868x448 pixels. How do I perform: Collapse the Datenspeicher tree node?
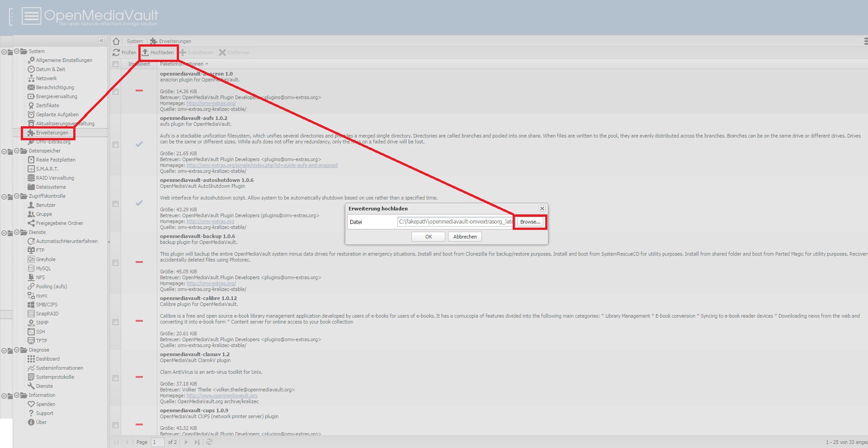17,151
